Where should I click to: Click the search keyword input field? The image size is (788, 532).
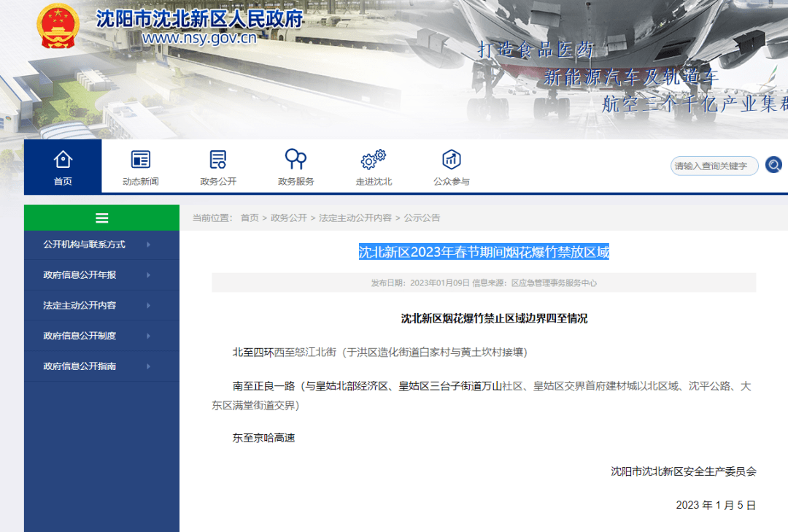point(713,166)
